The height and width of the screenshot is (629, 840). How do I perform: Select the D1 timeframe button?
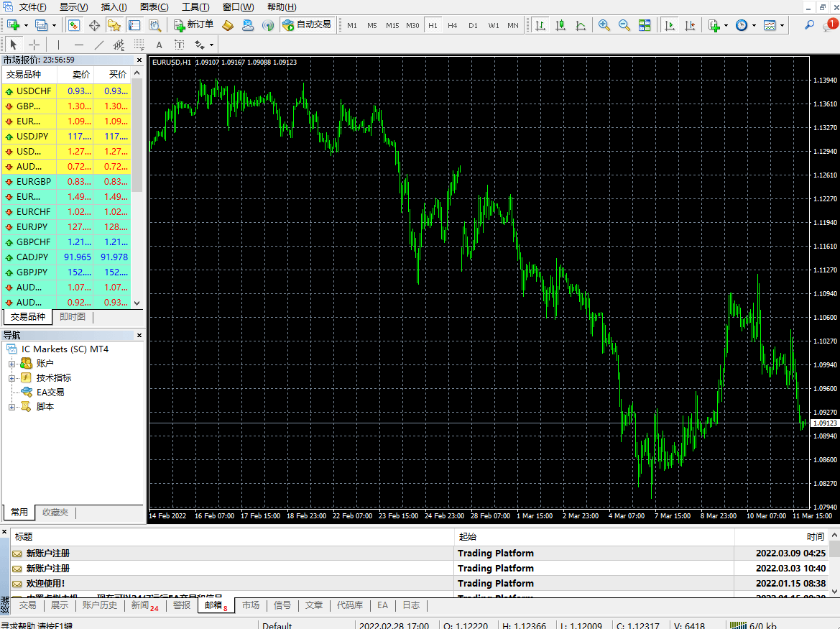[473, 25]
